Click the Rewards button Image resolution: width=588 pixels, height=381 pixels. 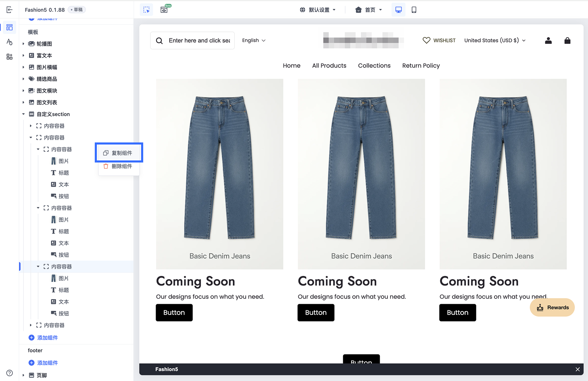[x=552, y=307]
